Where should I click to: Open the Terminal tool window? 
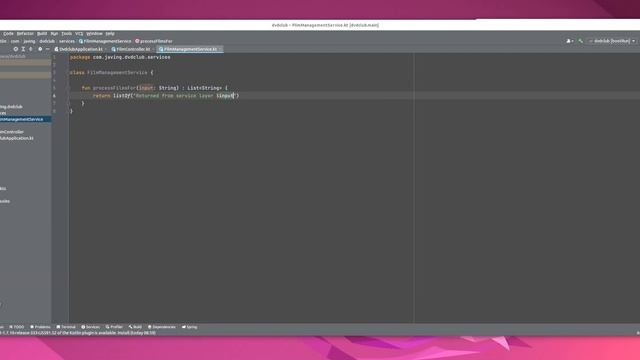(66, 327)
